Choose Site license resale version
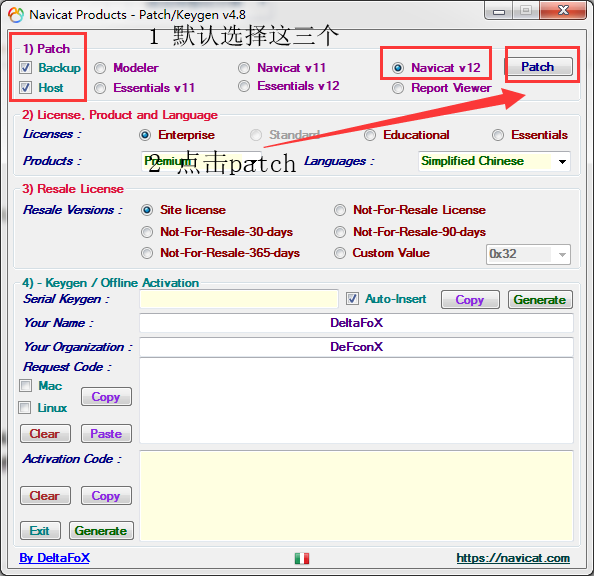This screenshot has width=594, height=576. [147, 210]
